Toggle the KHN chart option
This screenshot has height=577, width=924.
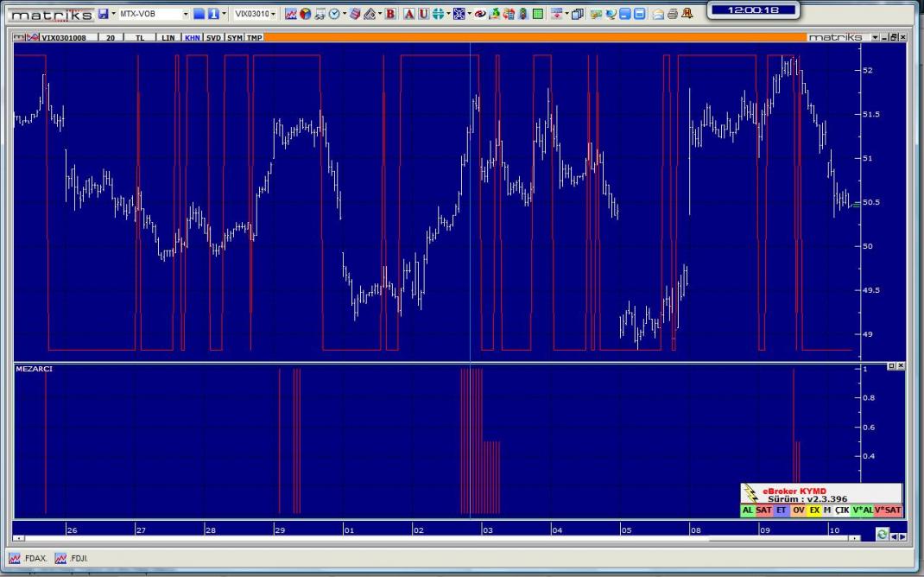click(x=192, y=38)
